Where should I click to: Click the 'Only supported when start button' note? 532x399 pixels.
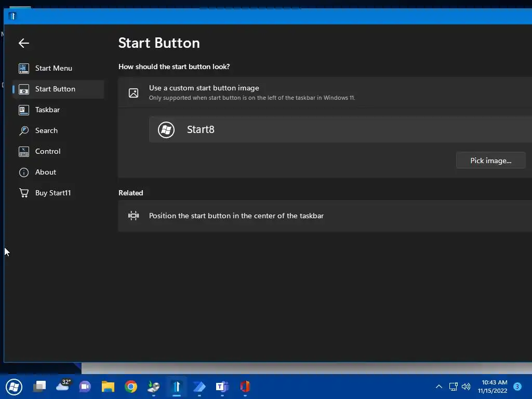252,98
